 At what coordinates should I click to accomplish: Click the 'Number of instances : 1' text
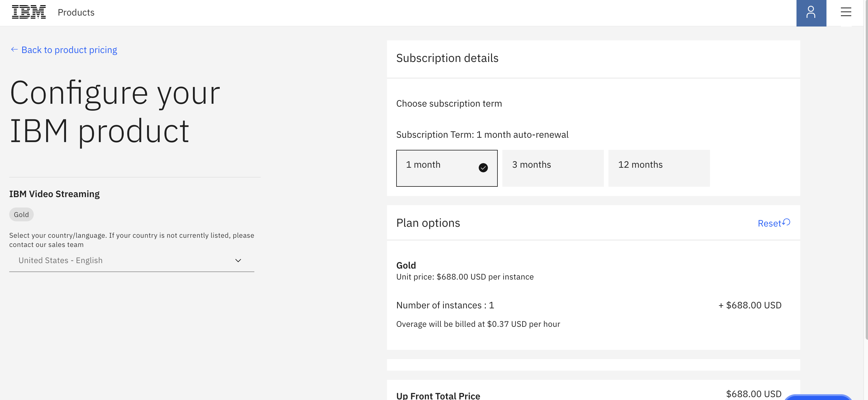tap(445, 305)
